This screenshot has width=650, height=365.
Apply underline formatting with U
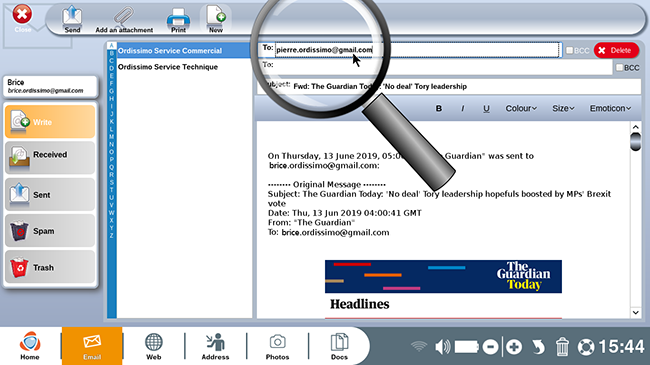(486, 108)
